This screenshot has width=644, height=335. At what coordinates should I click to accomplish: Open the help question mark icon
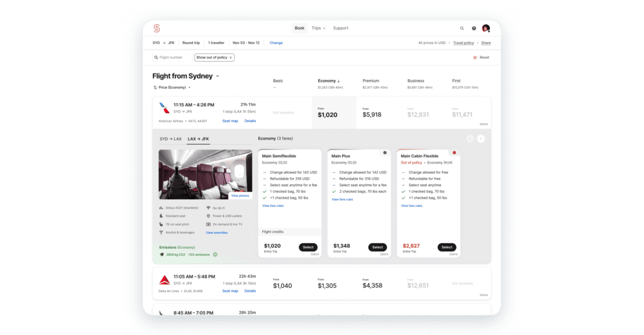coord(474,28)
